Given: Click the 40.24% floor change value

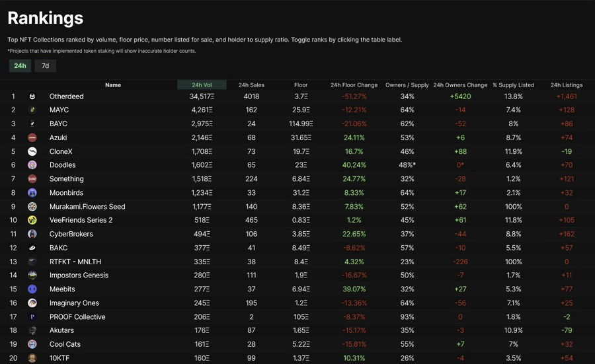Looking at the screenshot, I should [x=354, y=165].
